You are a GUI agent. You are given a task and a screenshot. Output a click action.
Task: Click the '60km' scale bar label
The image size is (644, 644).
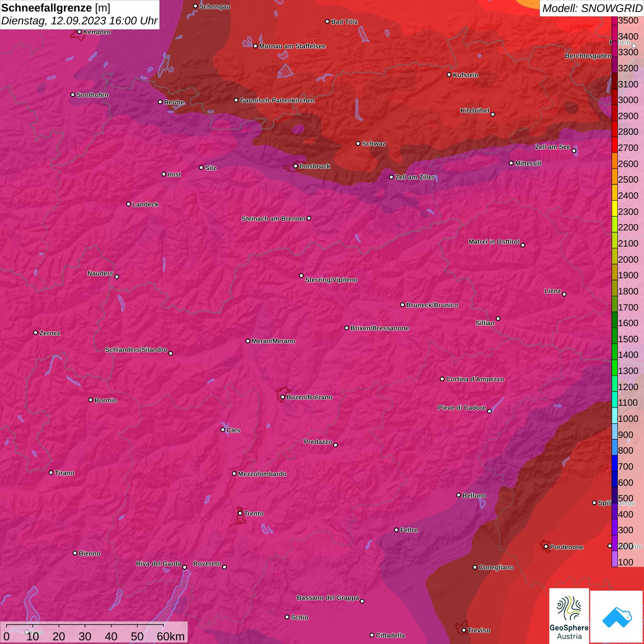(x=171, y=636)
